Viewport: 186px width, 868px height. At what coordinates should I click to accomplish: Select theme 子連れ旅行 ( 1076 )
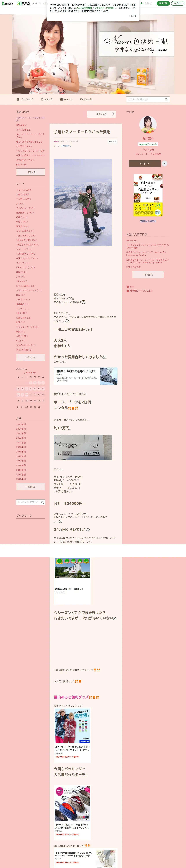coord(26,254)
